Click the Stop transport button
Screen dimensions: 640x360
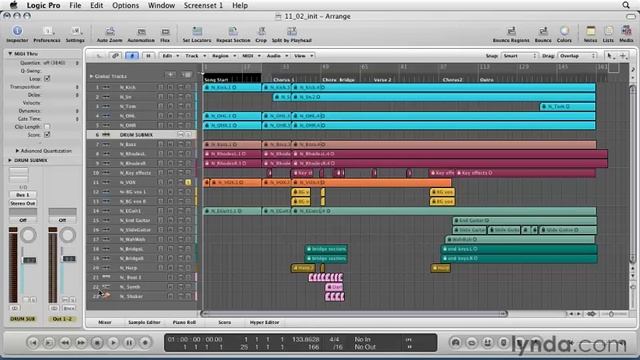coord(97,342)
